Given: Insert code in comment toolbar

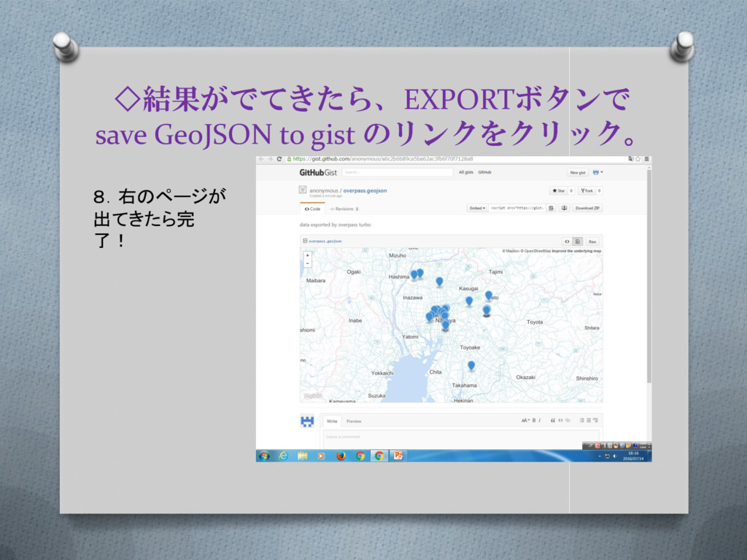Looking at the screenshot, I should 560,421.
